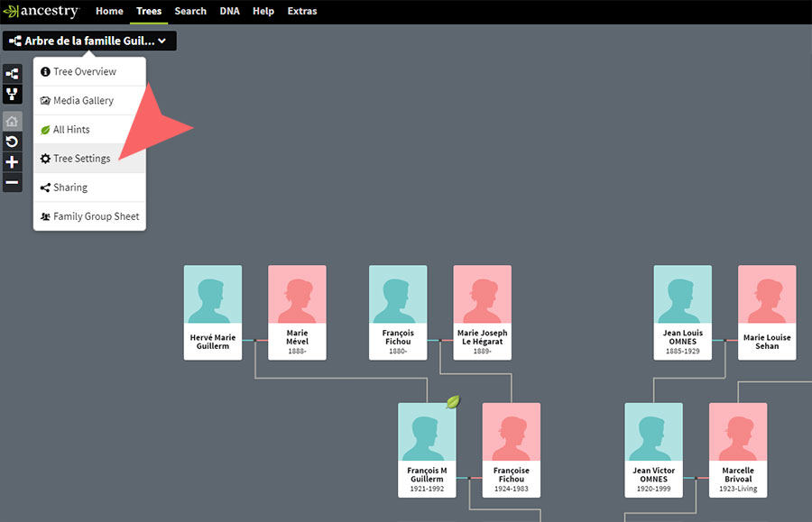The image size is (812, 522).
Task: Go to Search in top navigation
Action: coord(190,12)
